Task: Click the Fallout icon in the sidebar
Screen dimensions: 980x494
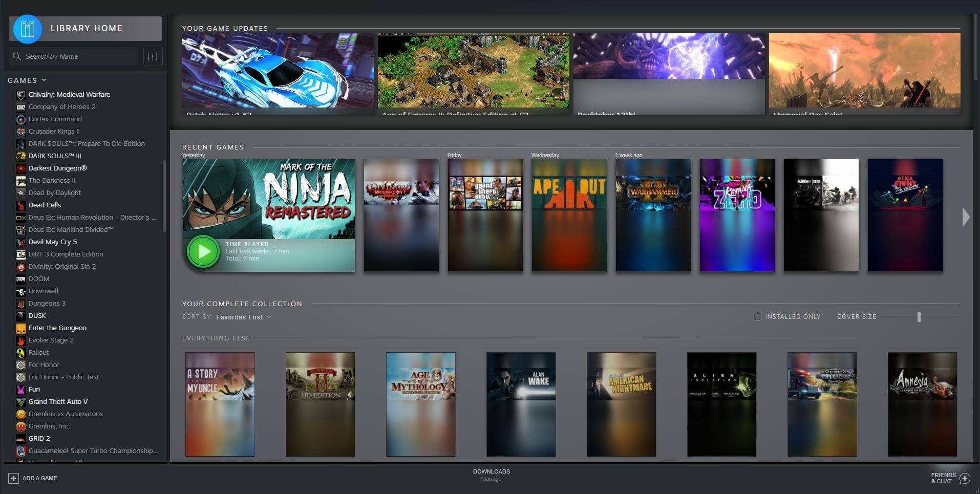Action: point(21,353)
